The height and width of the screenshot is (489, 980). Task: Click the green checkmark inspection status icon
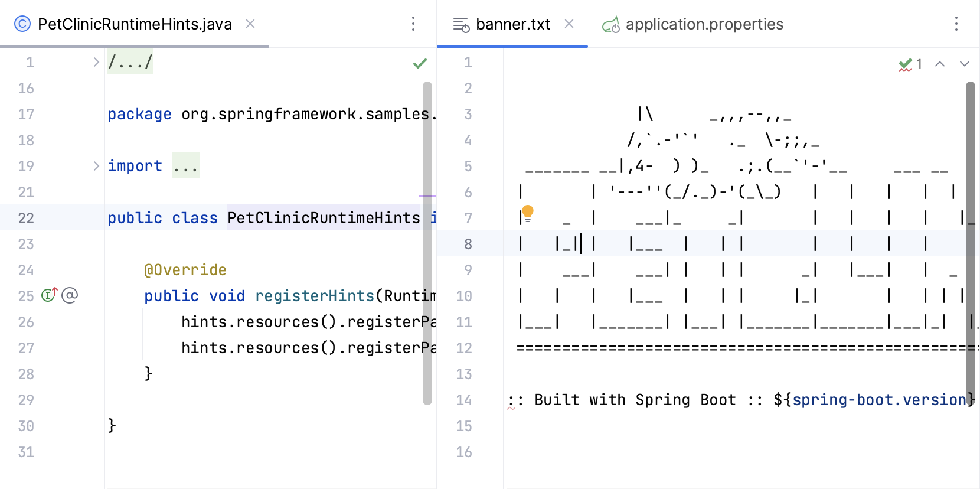click(x=420, y=64)
